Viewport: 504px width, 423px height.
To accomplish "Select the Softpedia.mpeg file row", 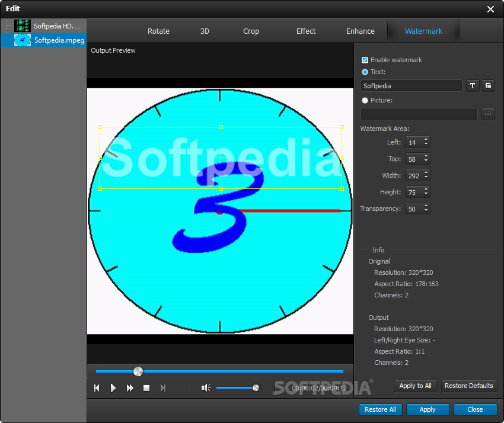I will tap(43, 40).
